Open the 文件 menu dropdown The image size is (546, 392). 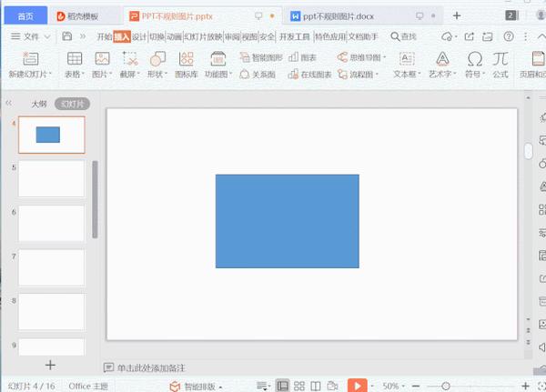click(x=31, y=36)
